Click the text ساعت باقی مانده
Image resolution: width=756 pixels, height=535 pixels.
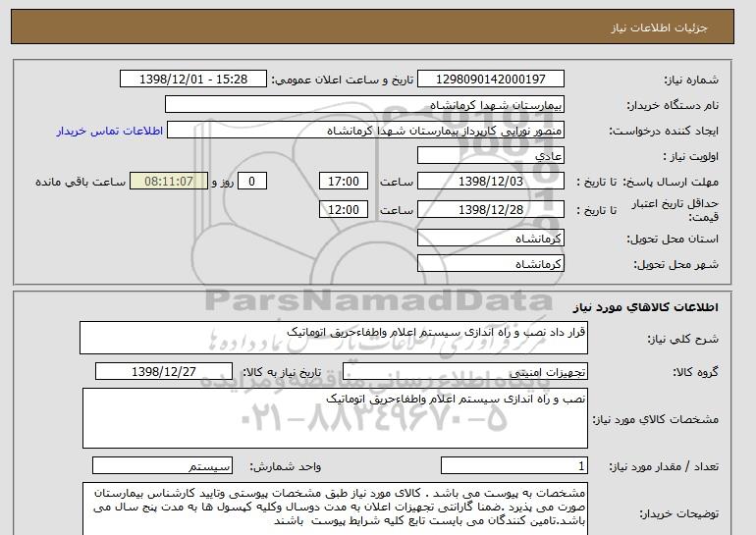click(81, 182)
